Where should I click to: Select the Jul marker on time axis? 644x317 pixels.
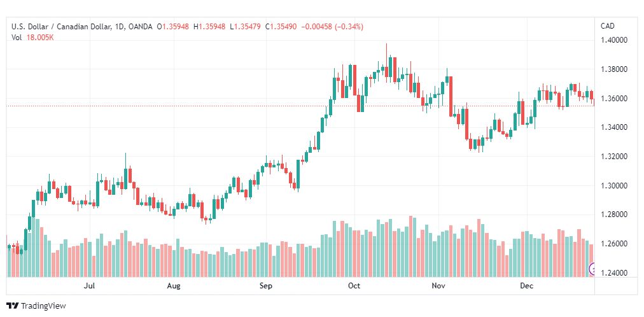click(x=90, y=286)
